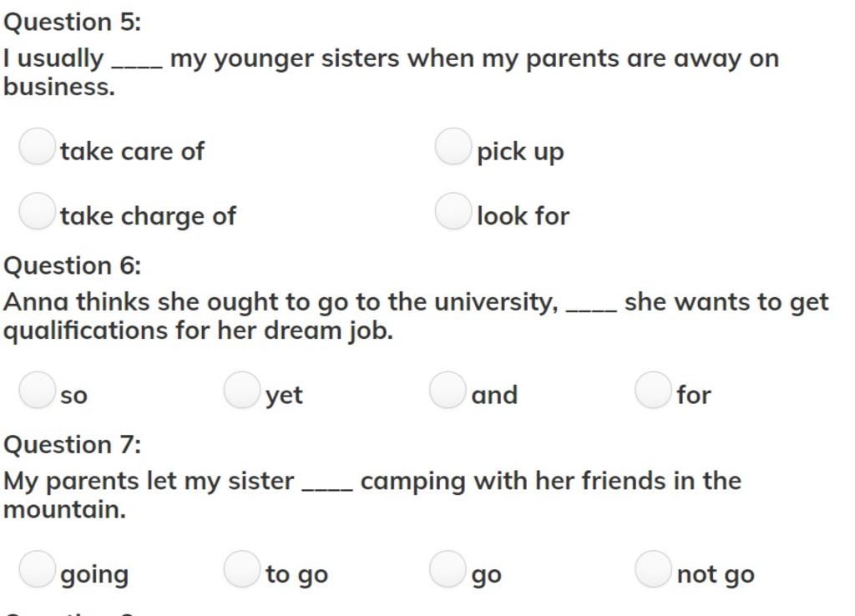Choose 'yet' as the conjunction answer
The height and width of the screenshot is (616, 855).
[x=242, y=390]
